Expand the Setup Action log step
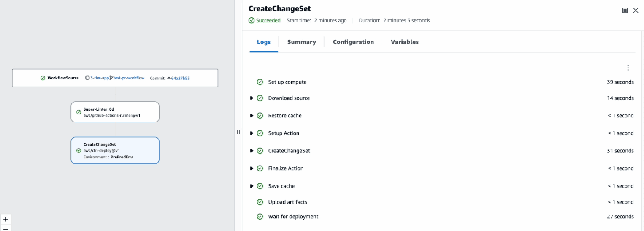This screenshot has height=231, width=644. tap(252, 133)
